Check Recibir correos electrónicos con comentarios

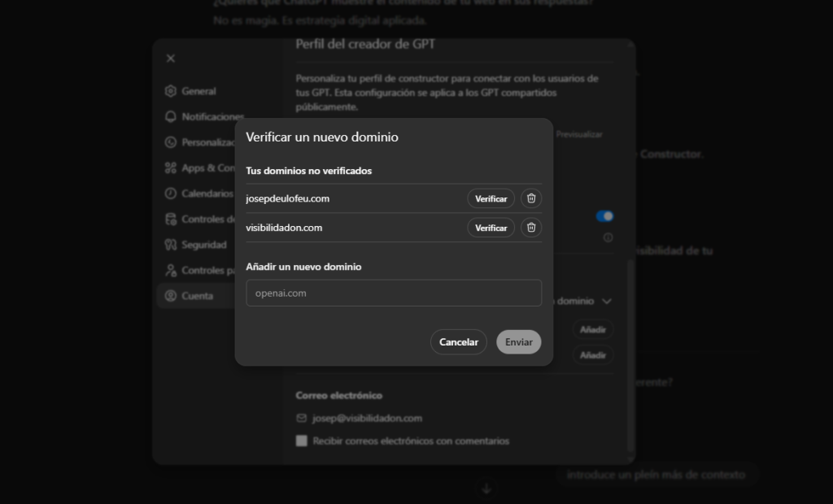pos(302,441)
